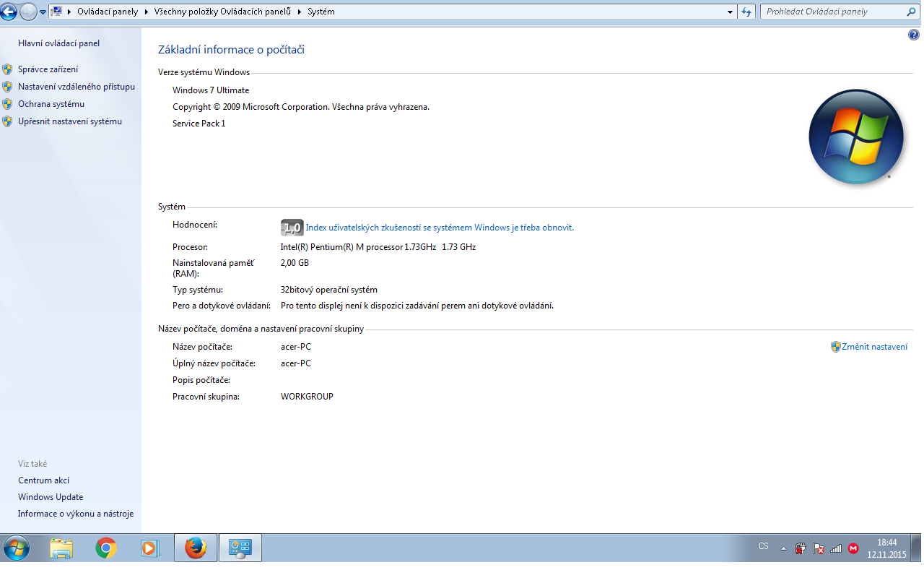Click the blue help question mark icon
Viewport: 924px width, 578px height.
click(914, 35)
